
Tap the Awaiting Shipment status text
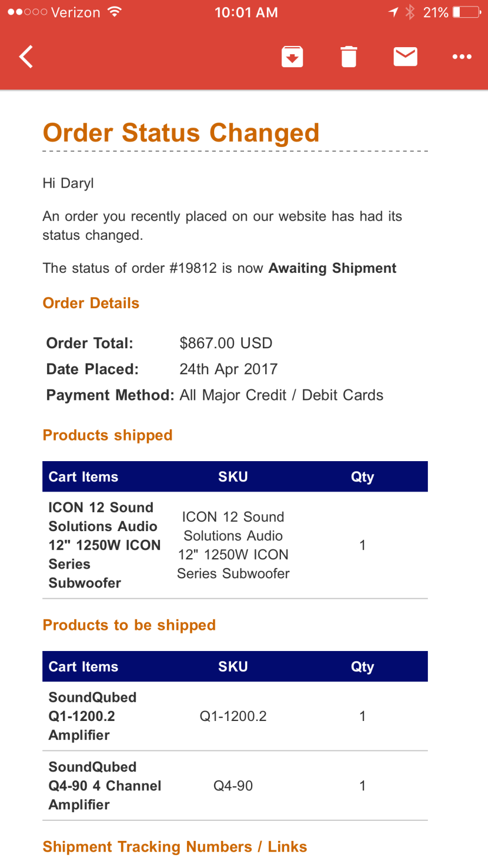click(332, 268)
